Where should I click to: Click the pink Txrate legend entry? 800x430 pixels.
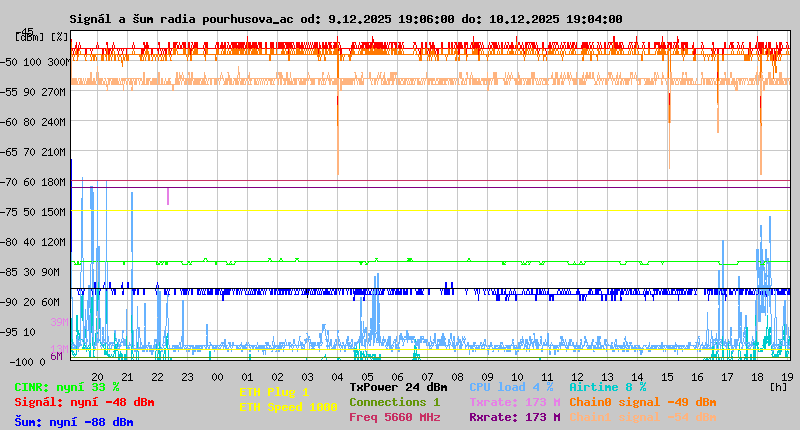[x=514, y=402]
